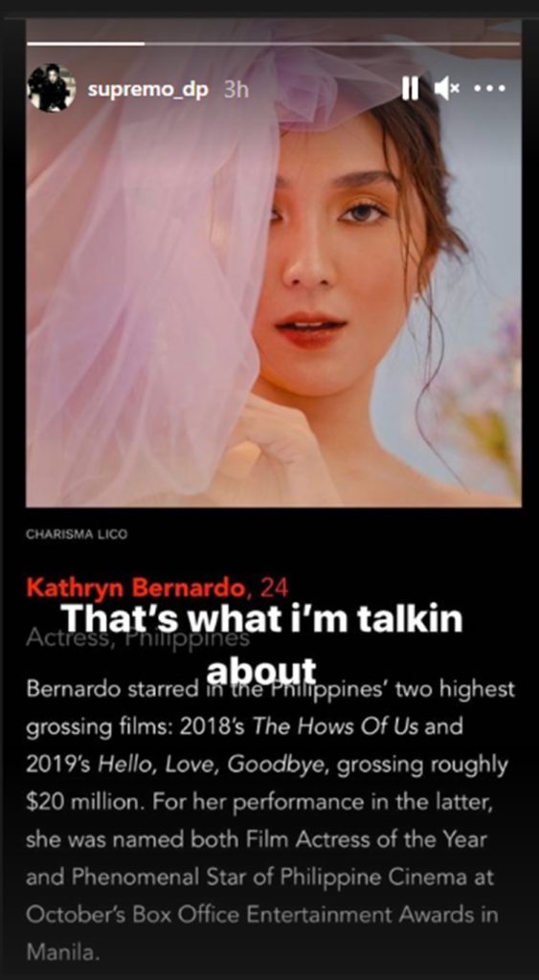This screenshot has height=980, width=539.
Task: Click the red Kathryn Bernardo name heading
Action: coord(136,589)
